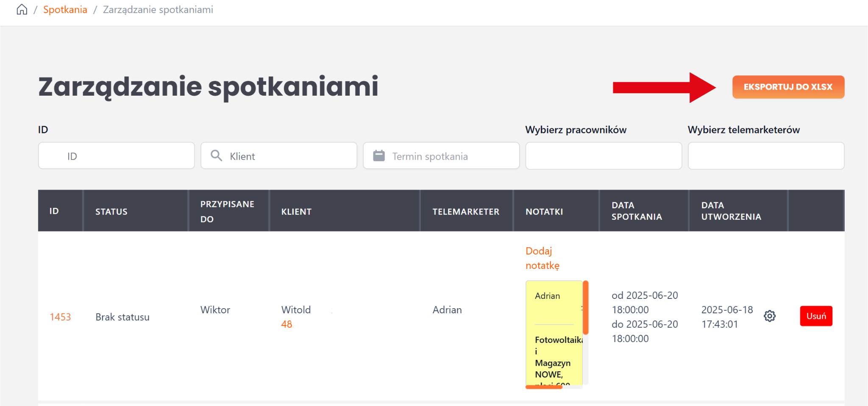Open the Spotkania breadcrumb link
Viewport: 868px width, 406px height.
[65, 10]
